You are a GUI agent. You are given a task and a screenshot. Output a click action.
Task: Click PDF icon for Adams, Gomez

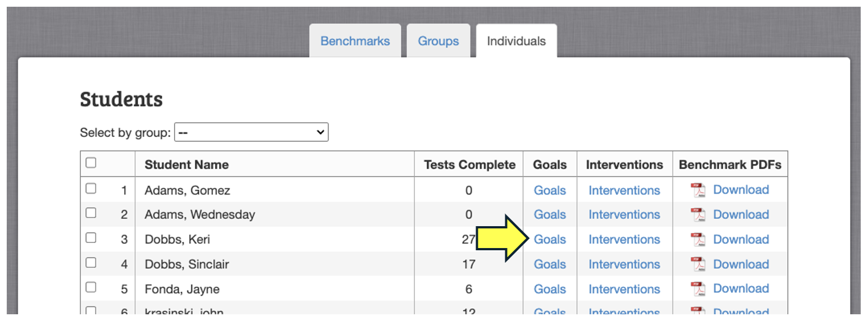(x=698, y=190)
